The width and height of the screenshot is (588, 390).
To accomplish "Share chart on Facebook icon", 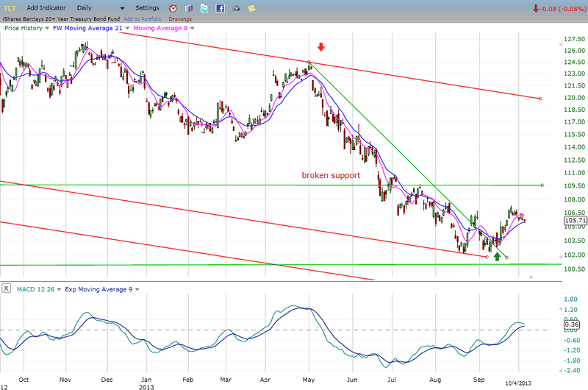I will coord(220,8).
